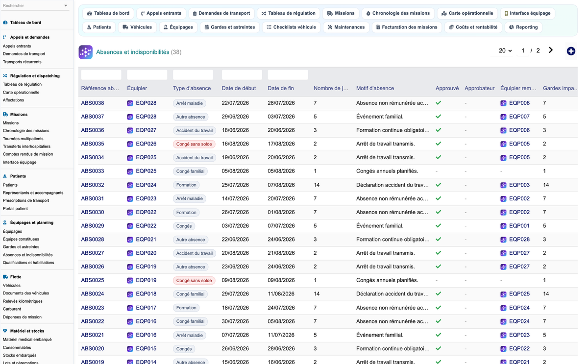
Task: Sort by Approuvé column header
Action: (447, 88)
